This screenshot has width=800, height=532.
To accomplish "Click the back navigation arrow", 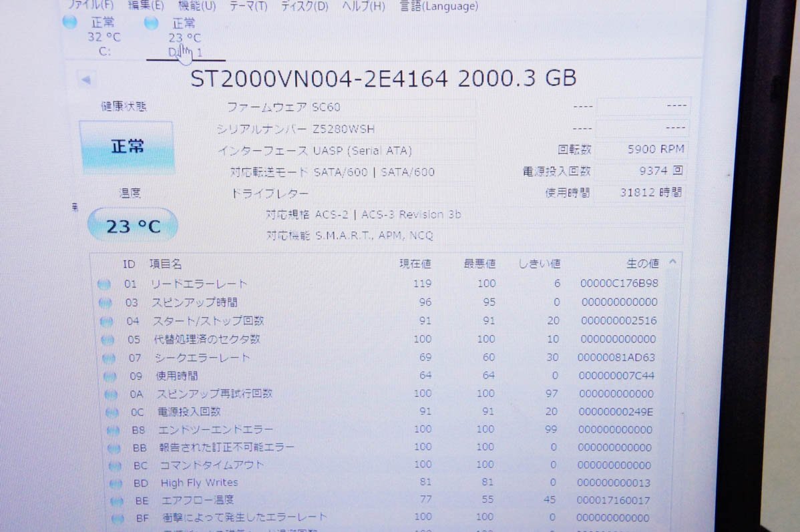I will (x=86, y=79).
